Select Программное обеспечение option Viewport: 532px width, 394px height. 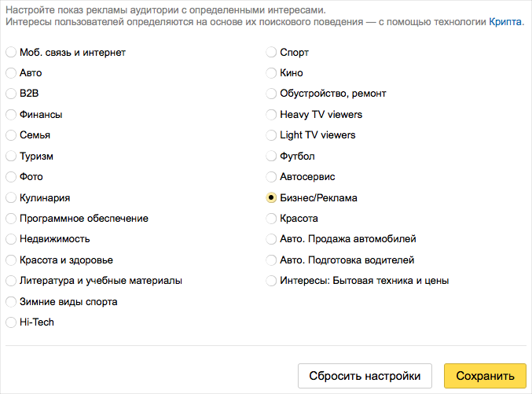tap(11, 219)
